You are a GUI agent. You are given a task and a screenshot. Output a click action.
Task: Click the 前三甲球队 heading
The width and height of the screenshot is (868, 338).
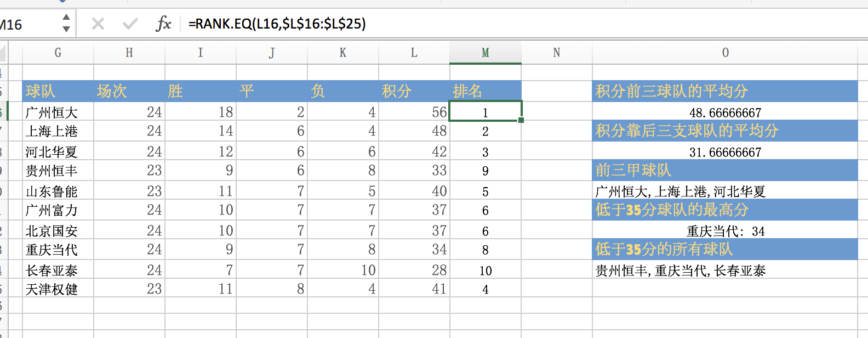pos(725,171)
